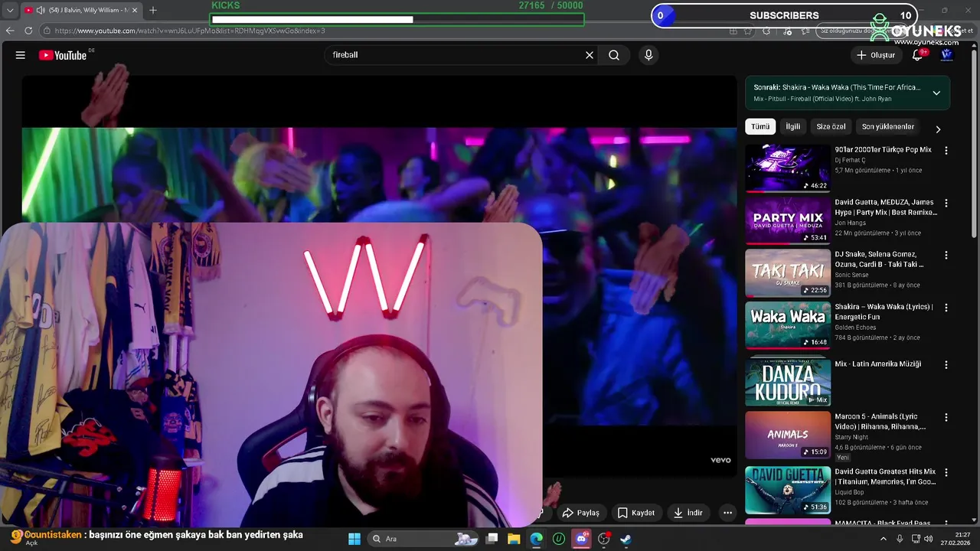View site info lock icon

[x=47, y=31]
